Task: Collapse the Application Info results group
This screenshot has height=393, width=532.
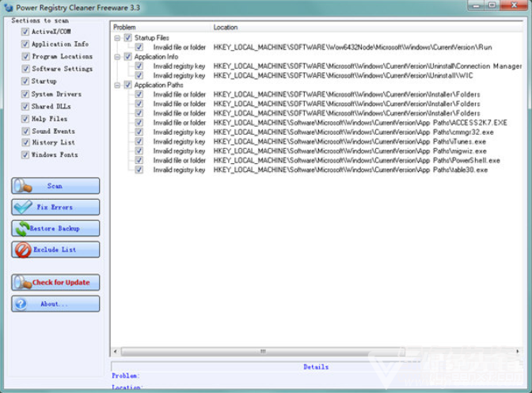Action: 117,57
